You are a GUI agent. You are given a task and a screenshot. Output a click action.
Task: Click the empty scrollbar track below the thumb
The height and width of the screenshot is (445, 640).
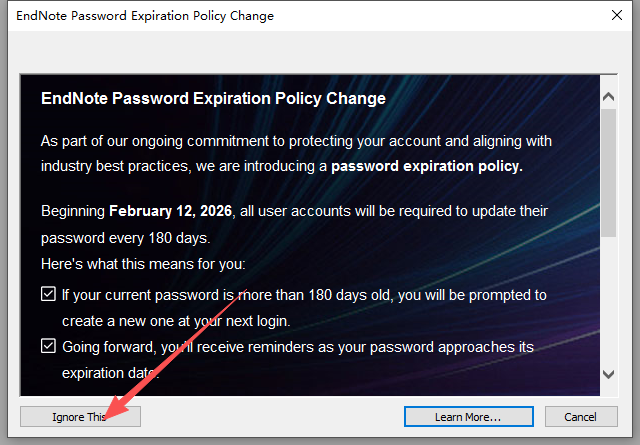click(609, 300)
